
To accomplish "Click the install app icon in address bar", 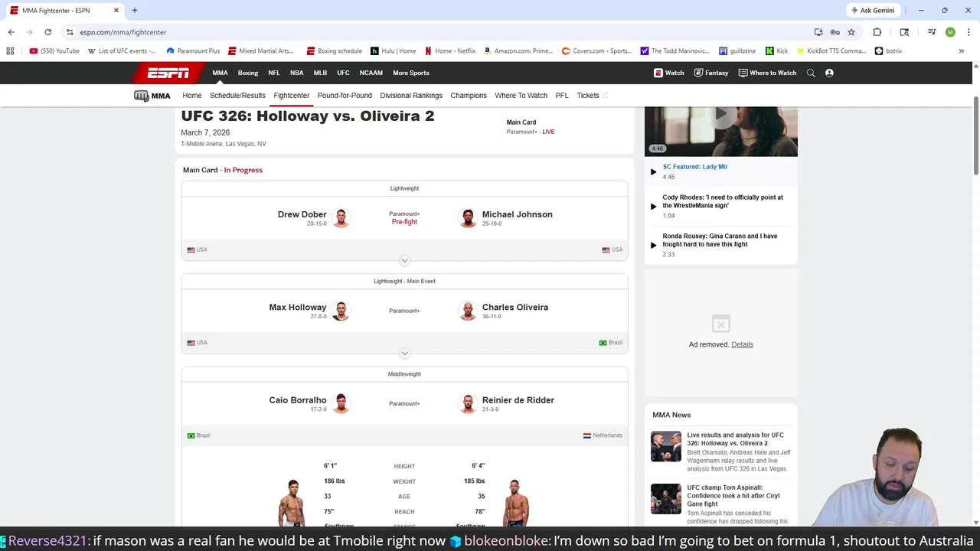I will tap(818, 32).
